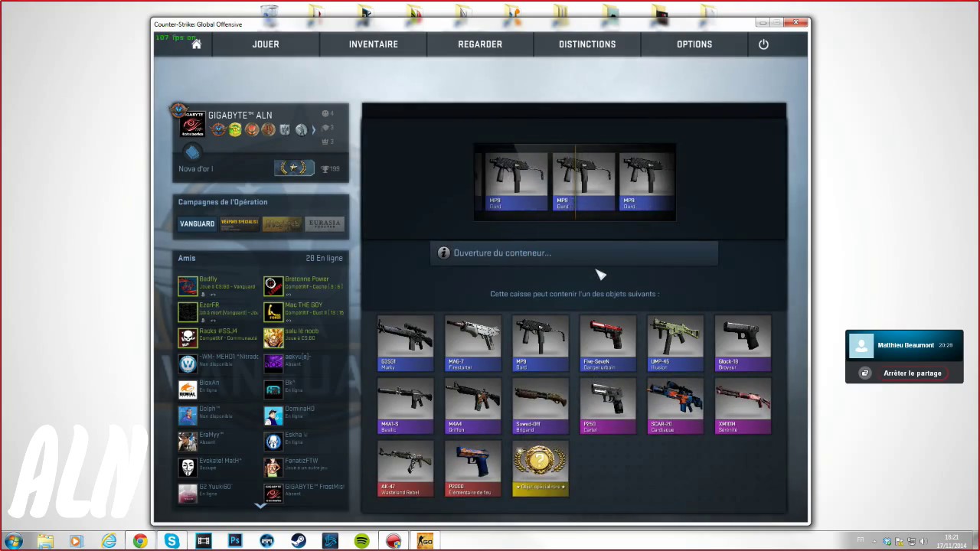This screenshot has width=980, height=551.
Task: Open Google Chrome from taskbar
Action: [x=140, y=541]
